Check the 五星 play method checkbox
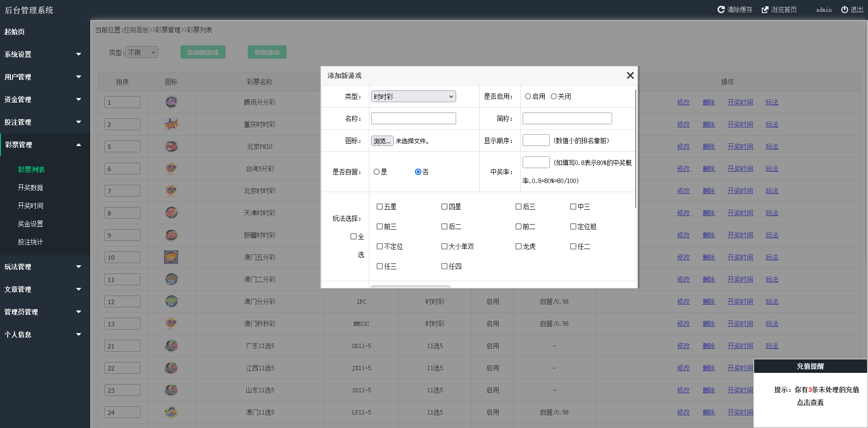 (380, 207)
